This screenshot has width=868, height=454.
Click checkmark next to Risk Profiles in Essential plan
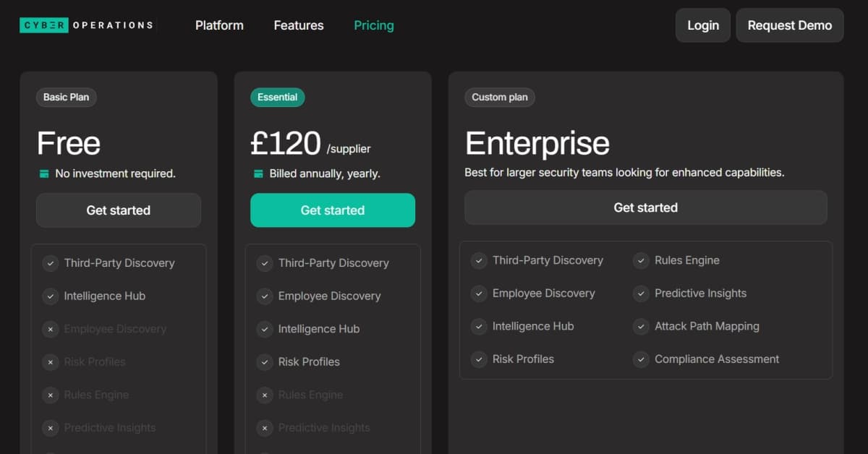click(264, 361)
